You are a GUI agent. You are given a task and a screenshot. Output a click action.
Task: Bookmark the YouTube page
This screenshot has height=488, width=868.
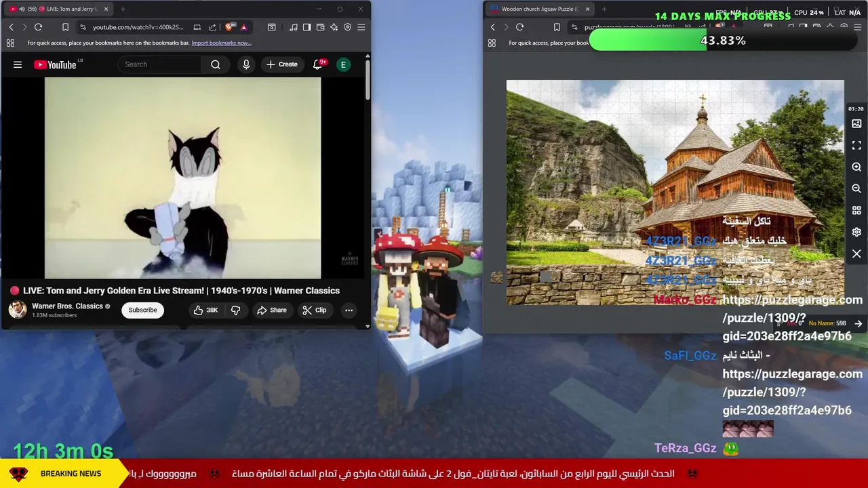coord(65,27)
